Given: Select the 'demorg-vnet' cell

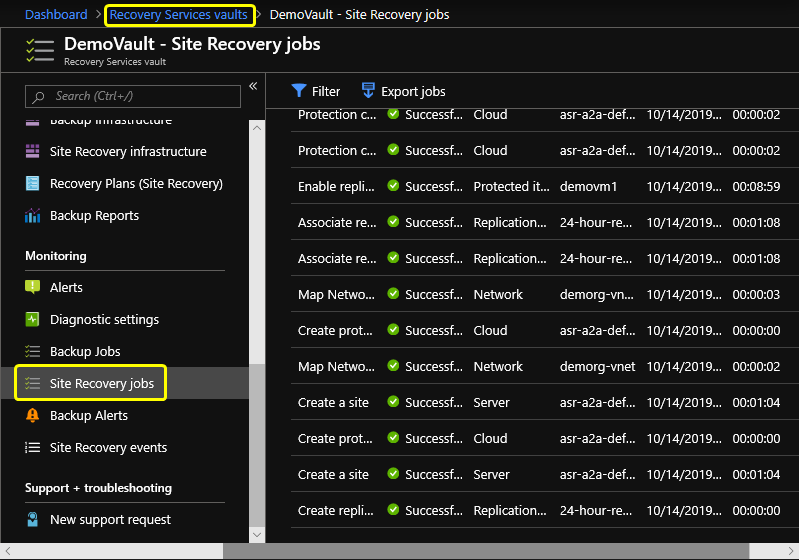Looking at the screenshot, I should pos(598,366).
